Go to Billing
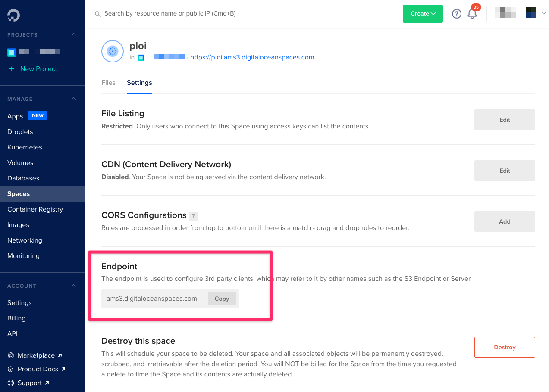The height and width of the screenshot is (392, 549). [16, 318]
